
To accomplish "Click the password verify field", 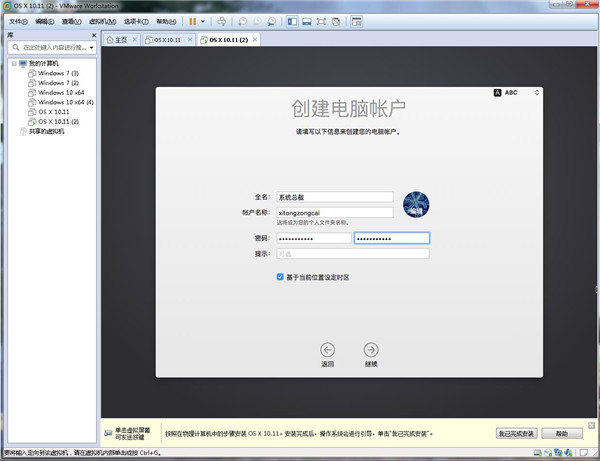I will 392,238.
